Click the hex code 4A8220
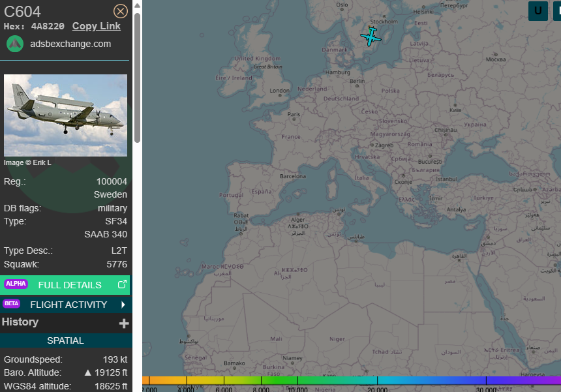 click(x=48, y=26)
